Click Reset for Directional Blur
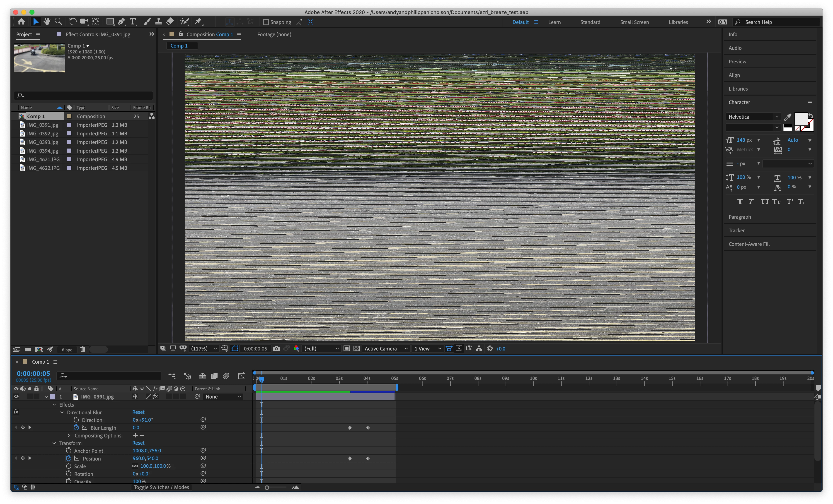The image size is (833, 504). [138, 412]
